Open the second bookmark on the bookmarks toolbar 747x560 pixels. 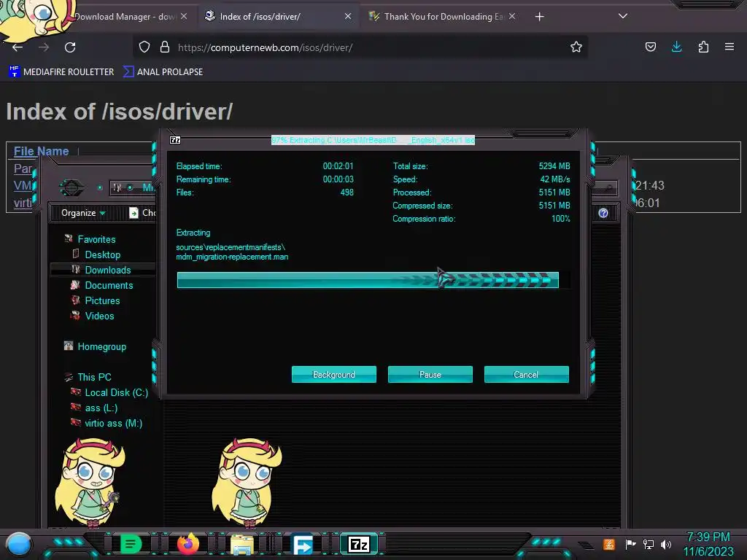(x=163, y=72)
